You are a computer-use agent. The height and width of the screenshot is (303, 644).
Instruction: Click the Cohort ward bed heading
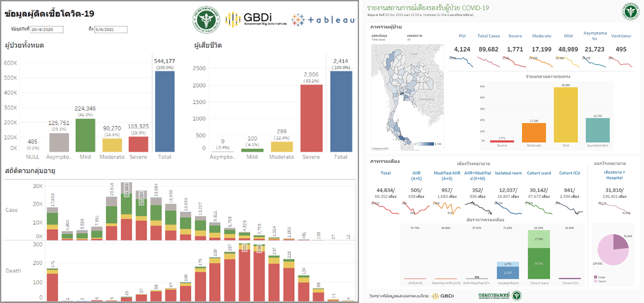tap(539, 173)
